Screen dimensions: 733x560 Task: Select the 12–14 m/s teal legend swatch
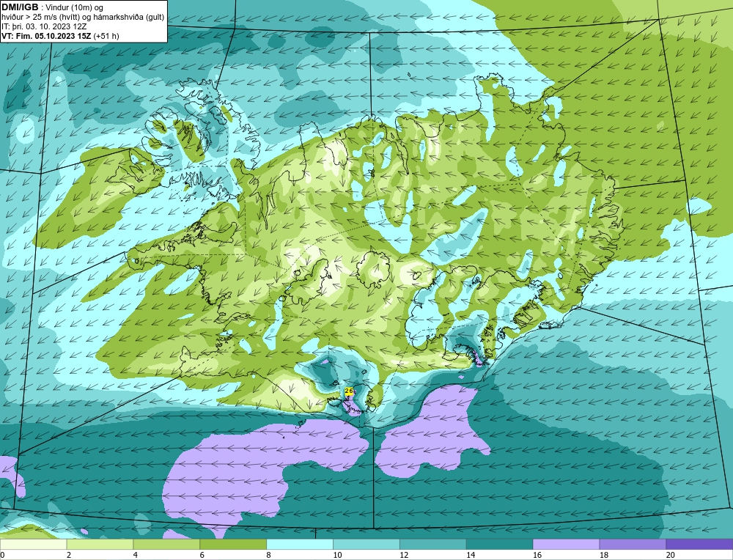pyautogui.click(x=433, y=545)
